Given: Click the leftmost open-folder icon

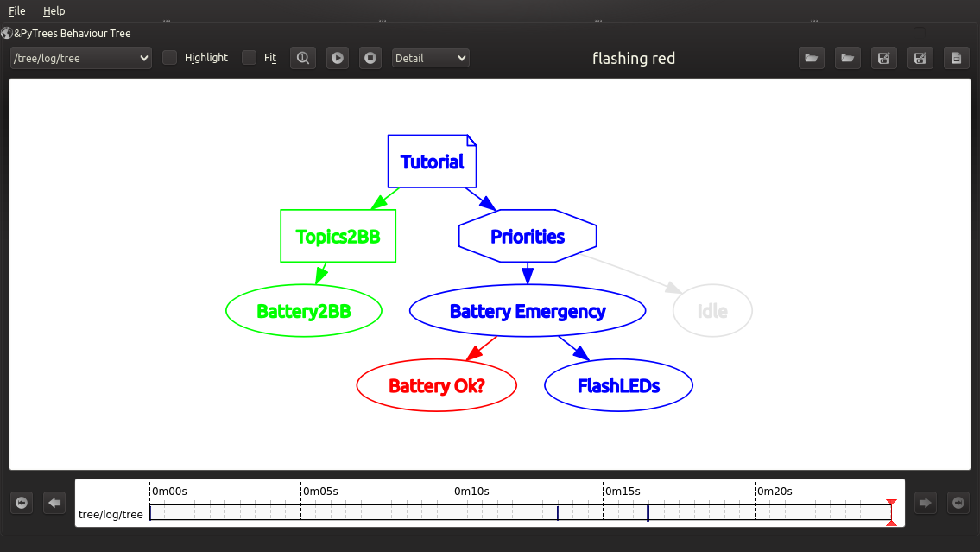Looking at the screenshot, I should (x=811, y=58).
